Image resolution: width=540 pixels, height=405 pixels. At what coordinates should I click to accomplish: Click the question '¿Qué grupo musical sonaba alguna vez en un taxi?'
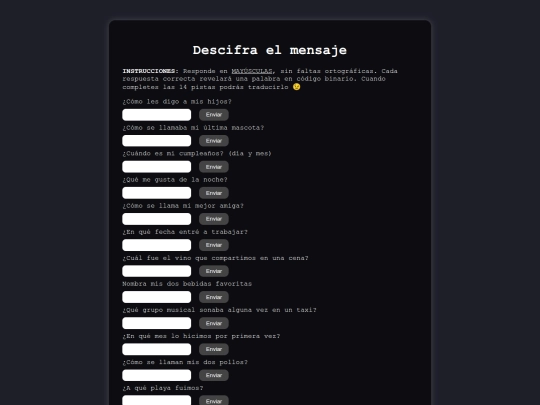click(219, 310)
